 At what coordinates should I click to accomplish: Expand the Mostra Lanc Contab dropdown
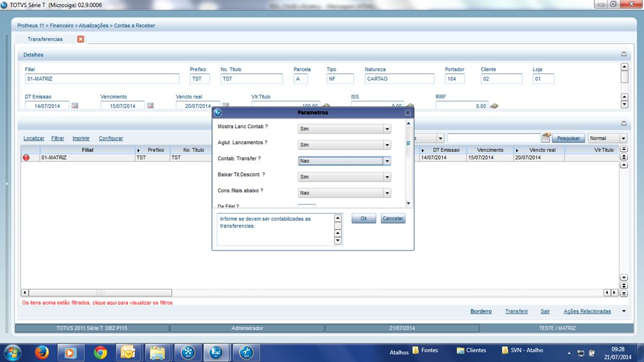[387, 129]
